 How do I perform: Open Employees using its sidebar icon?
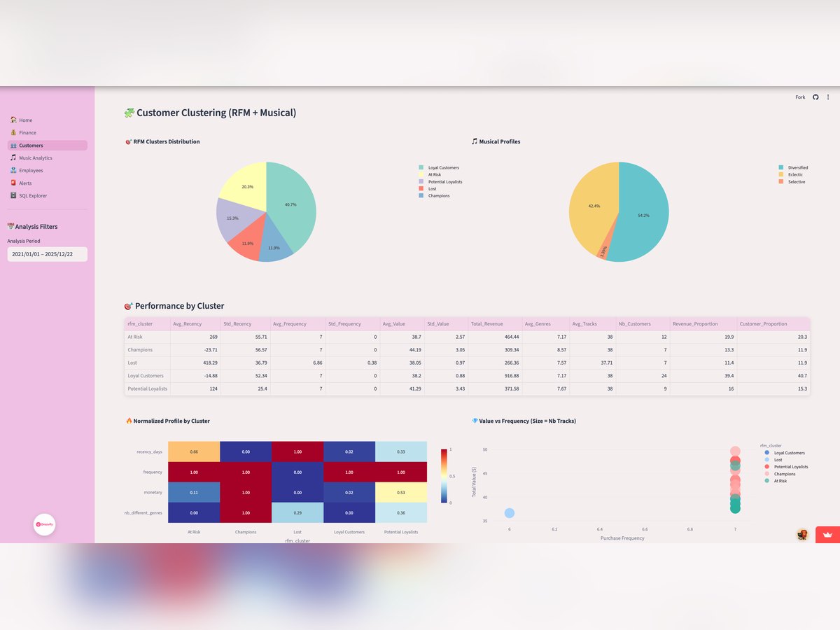tap(14, 170)
